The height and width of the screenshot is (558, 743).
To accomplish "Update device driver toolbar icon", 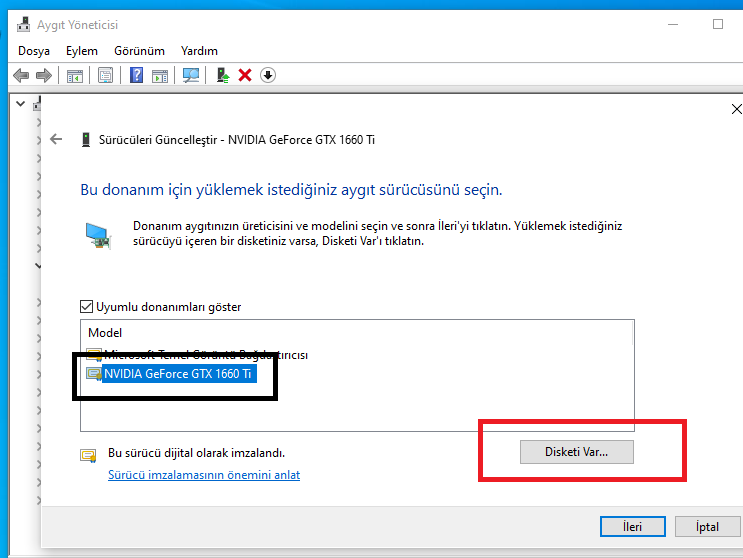I will pyautogui.click(x=222, y=75).
